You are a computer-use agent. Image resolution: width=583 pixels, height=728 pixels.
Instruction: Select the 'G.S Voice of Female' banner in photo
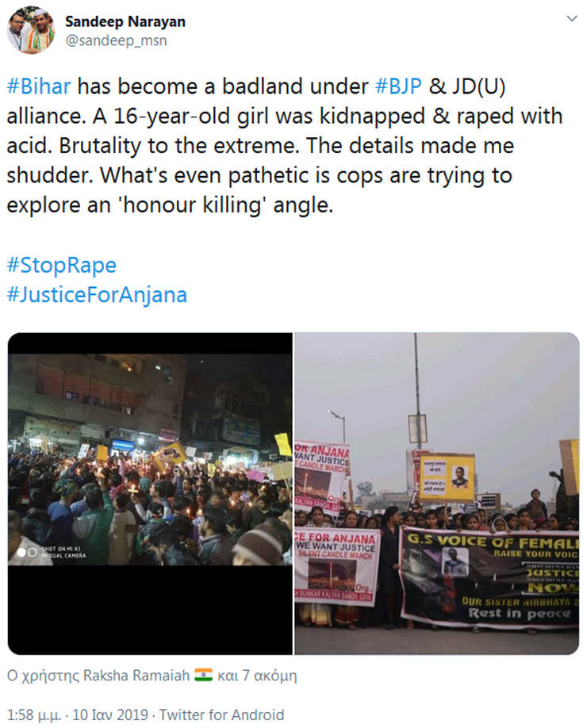489,580
